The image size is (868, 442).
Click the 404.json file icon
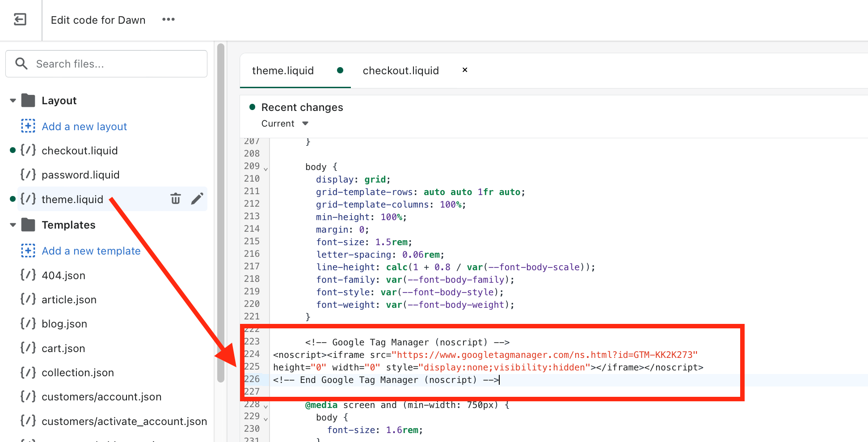pyautogui.click(x=28, y=275)
